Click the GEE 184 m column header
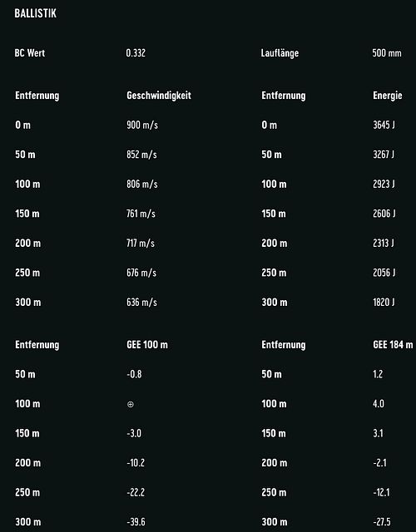This screenshot has width=416, height=532. tap(393, 345)
